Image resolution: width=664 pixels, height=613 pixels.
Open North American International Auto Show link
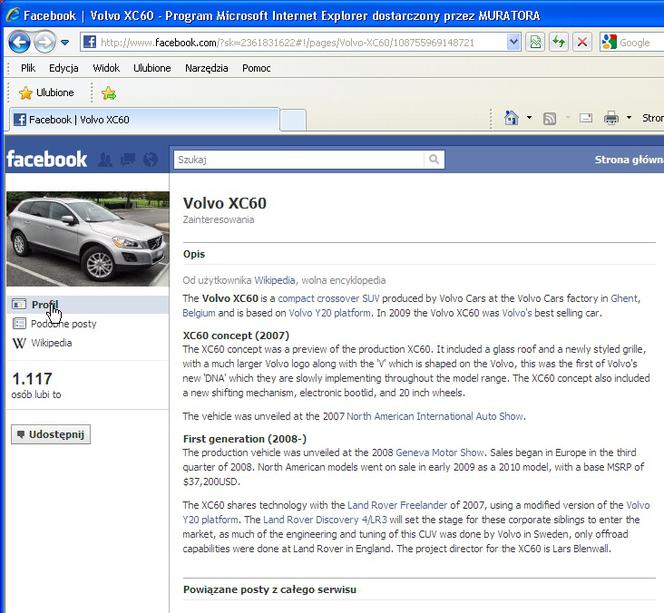435,417
